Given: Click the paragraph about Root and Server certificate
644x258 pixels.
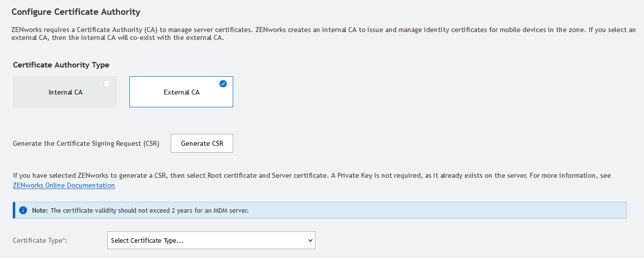Looking at the screenshot, I should [x=312, y=175].
